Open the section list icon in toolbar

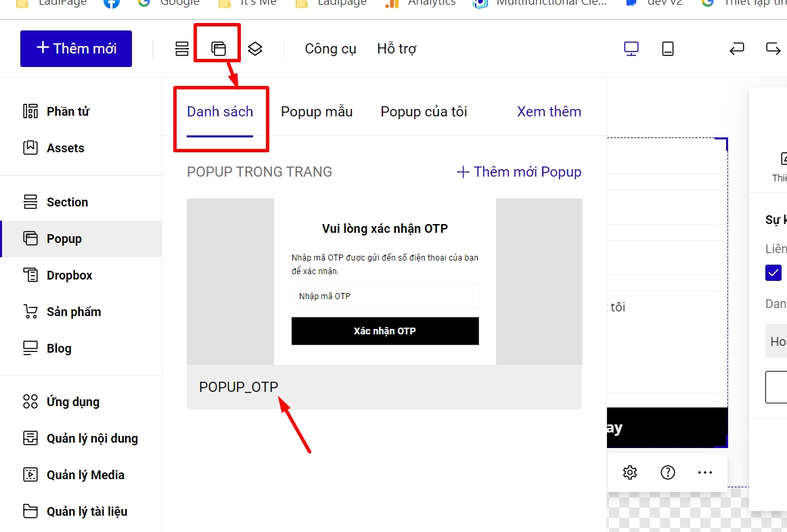click(182, 49)
